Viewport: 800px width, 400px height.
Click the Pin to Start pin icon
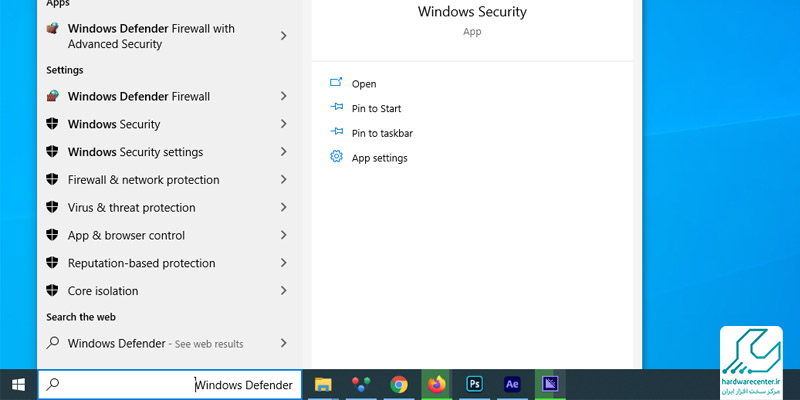(336, 107)
